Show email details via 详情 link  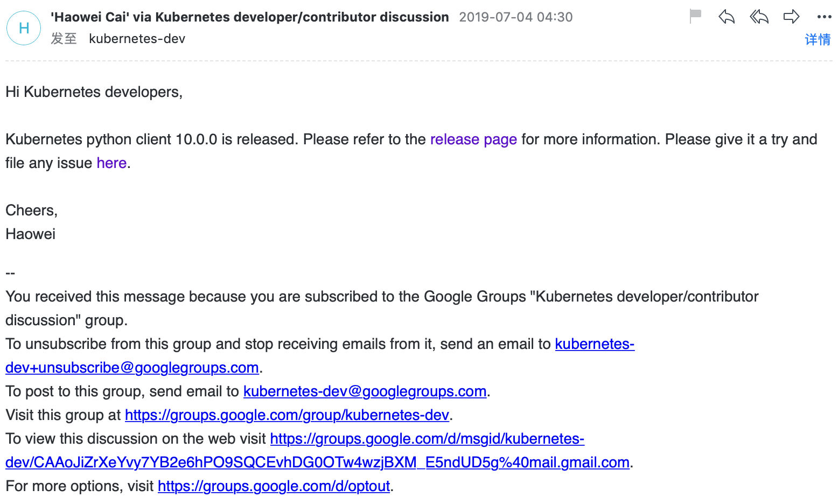(818, 39)
